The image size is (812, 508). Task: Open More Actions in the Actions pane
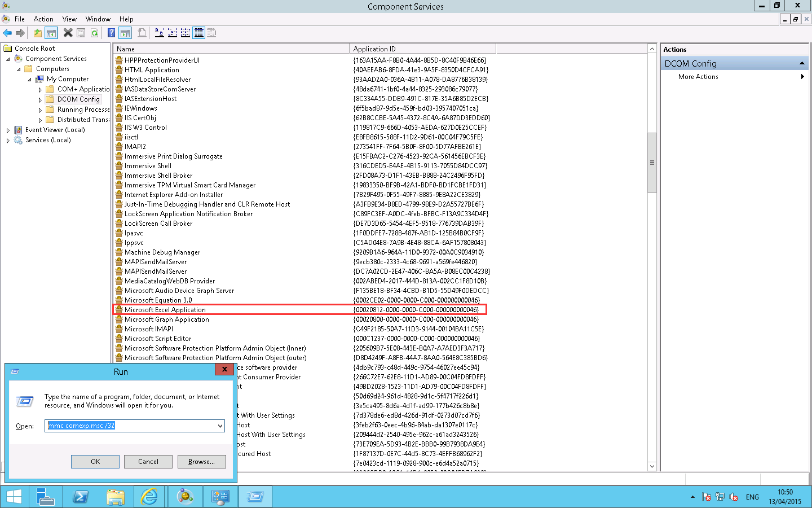698,77
